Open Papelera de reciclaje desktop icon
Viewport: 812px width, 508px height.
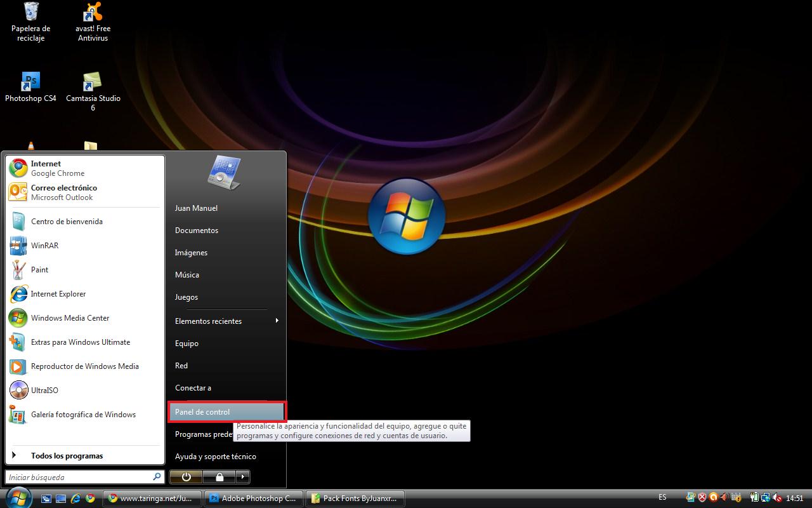point(30,22)
